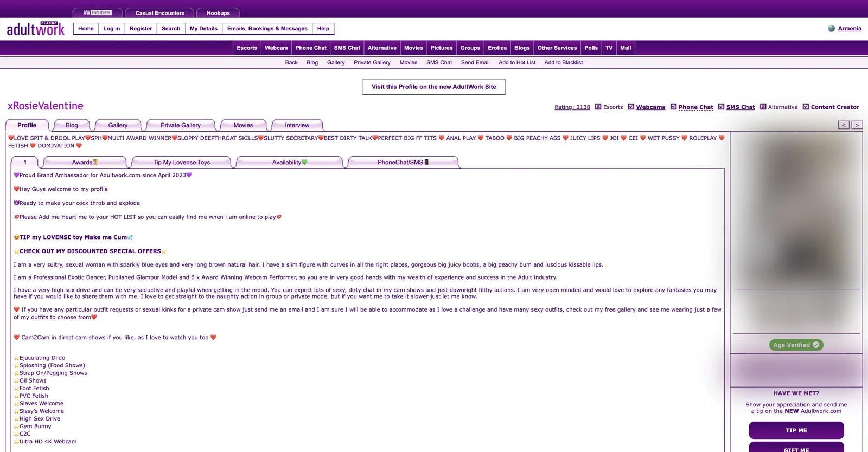Select Webcam in the purple navigation bar
Image resolution: width=868 pixels, height=452 pixels.
[276, 48]
